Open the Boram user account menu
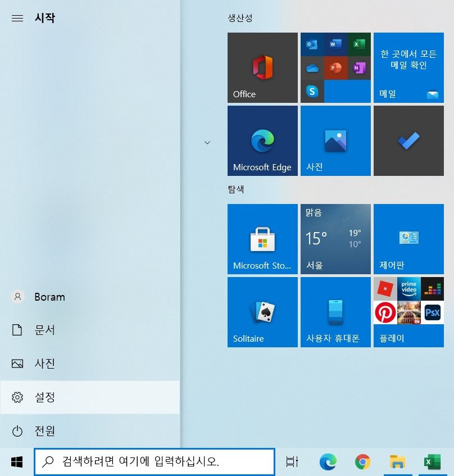The height and width of the screenshot is (476, 454). click(90, 297)
